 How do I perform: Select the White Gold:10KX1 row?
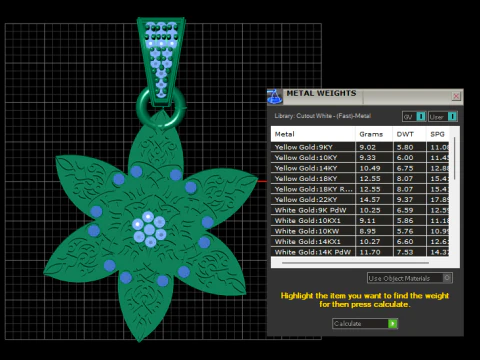coord(360,220)
